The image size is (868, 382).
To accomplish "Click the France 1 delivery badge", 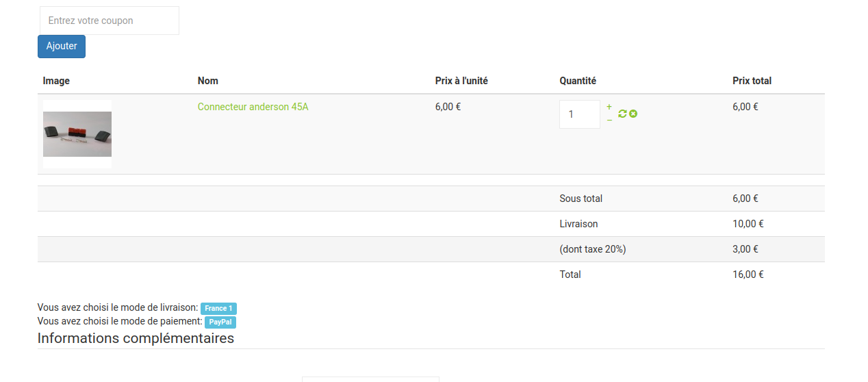I will pos(218,309).
